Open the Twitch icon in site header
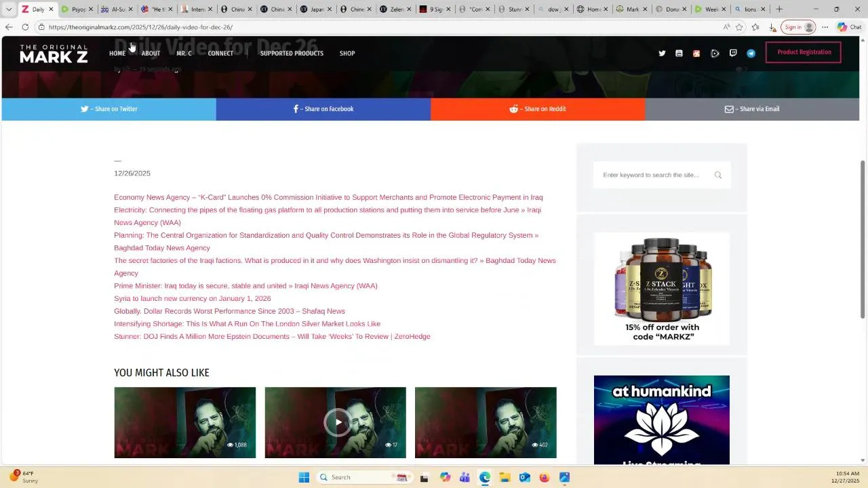Screen dimensions: 868x488 pyautogui.click(x=733, y=54)
